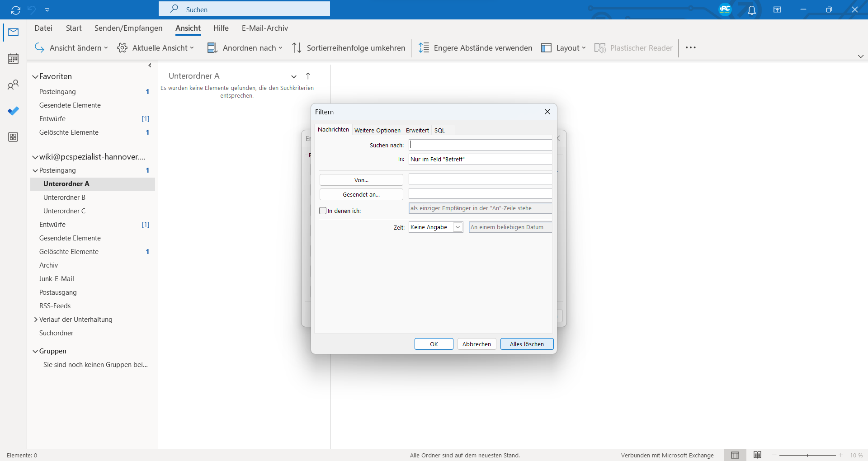Click the send/receive sync icon
Screen dimensions: 868x461
click(16, 10)
